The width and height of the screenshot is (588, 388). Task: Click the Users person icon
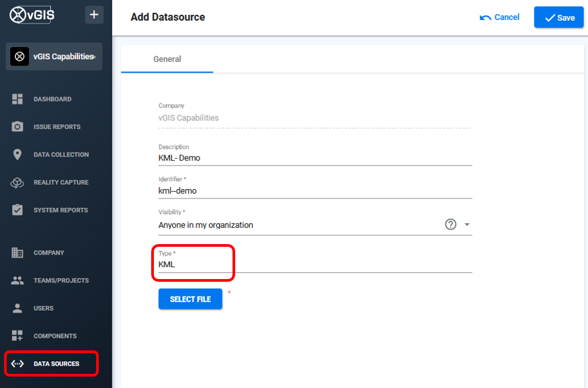17,308
